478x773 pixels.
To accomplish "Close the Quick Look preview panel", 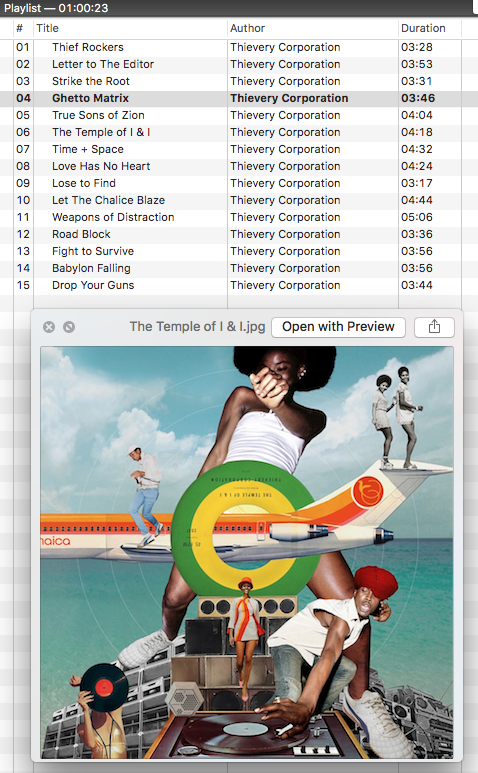I will point(49,327).
